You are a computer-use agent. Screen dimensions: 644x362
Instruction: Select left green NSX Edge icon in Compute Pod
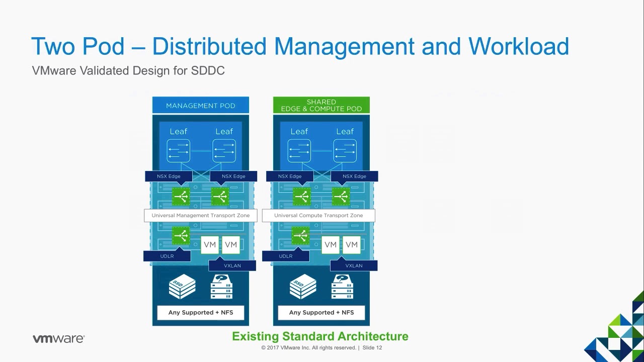(x=301, y=197)
